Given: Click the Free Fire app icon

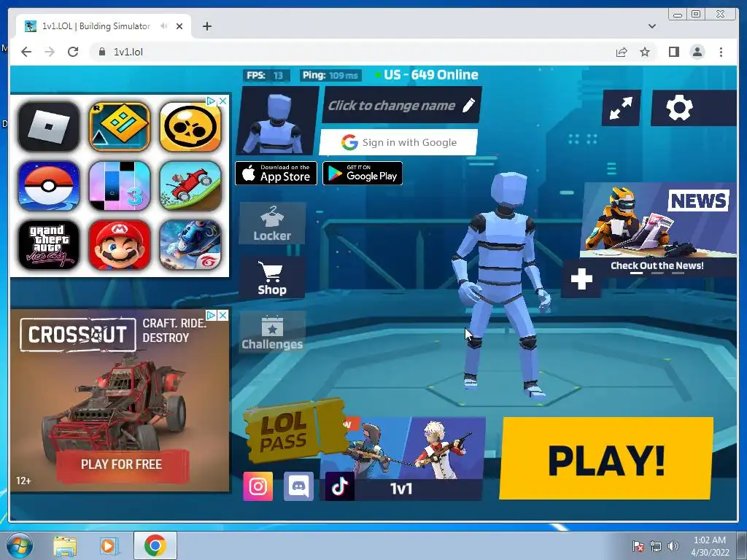Looking at the screenshot, I should [190, 245].
